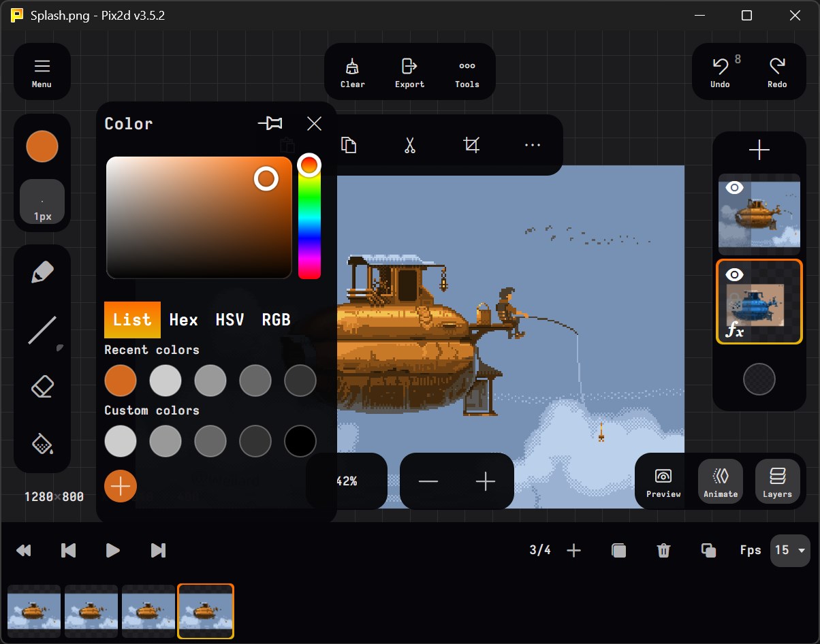Screen dimensions: 820x644
Task: Pick the darkest gray recent color
Action: click(300, 381)
